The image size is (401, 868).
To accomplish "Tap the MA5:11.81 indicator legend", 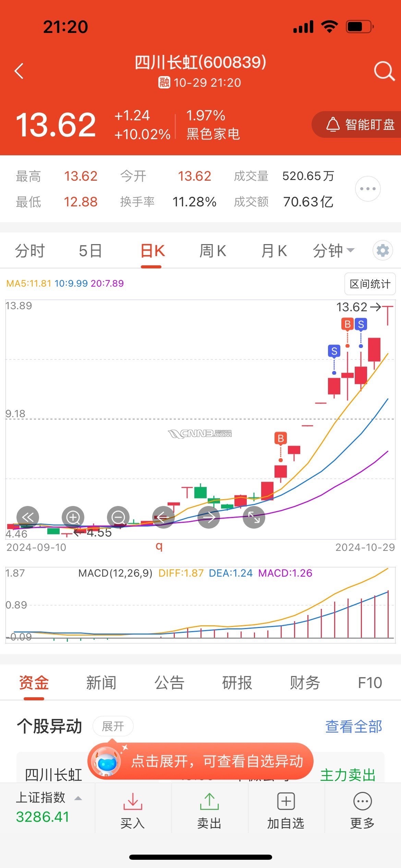I will (29, 284).
